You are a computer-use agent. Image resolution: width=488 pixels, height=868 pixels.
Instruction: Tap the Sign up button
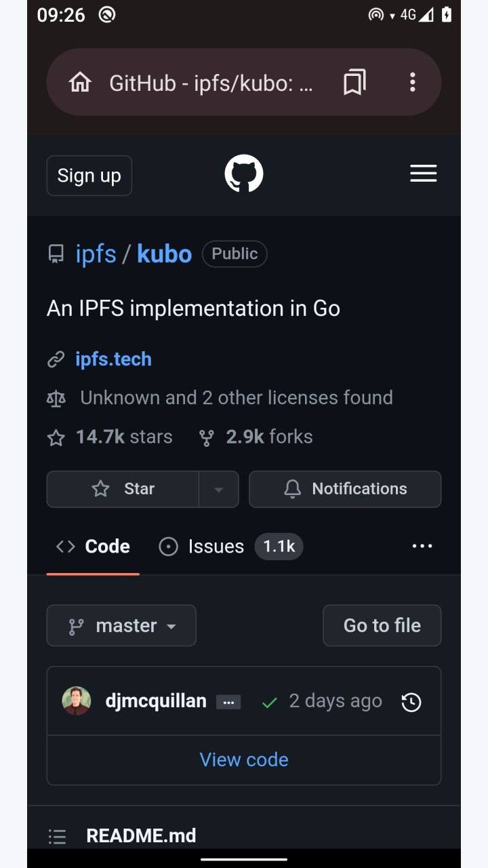89,176
